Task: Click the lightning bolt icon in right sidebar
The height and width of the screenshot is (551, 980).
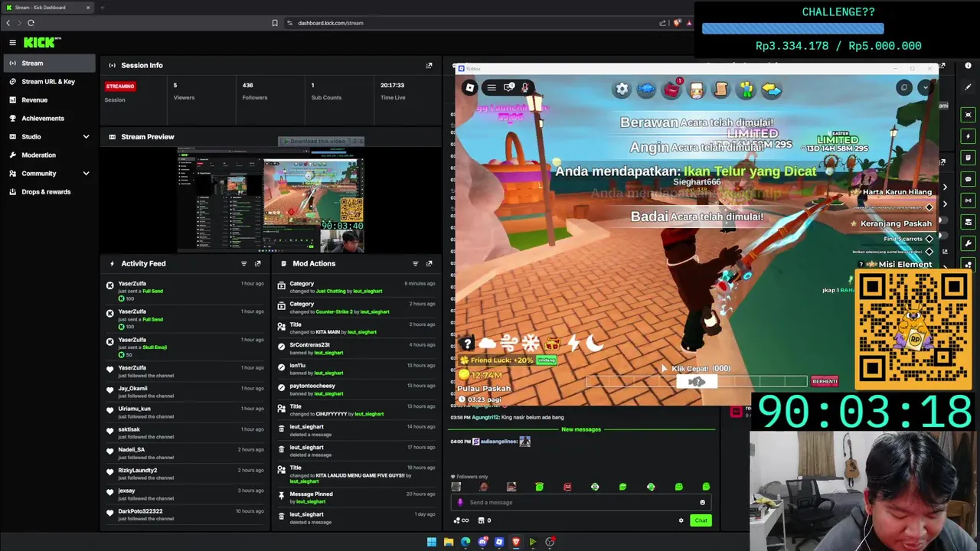Action: 969,136
